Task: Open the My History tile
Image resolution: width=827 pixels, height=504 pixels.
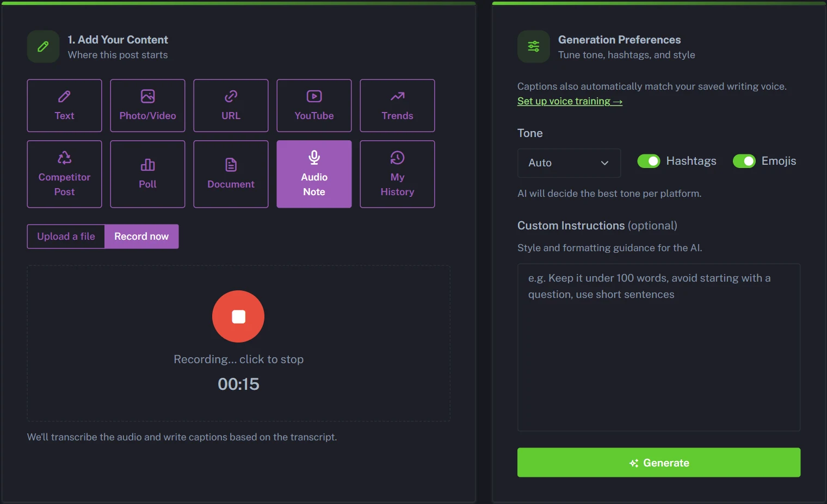Action: click(397, 174)
